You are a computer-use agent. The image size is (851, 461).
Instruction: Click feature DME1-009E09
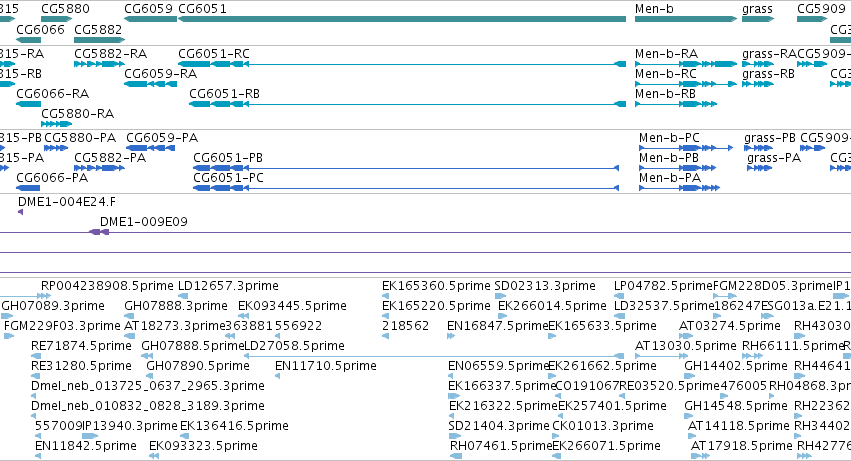tap(144, 222)
